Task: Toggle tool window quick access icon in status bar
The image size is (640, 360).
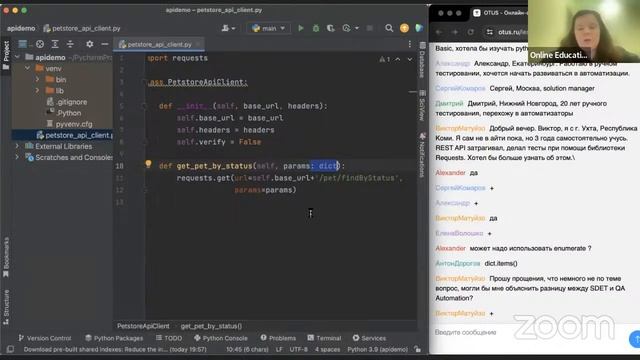Action: [x=10, y=349]
